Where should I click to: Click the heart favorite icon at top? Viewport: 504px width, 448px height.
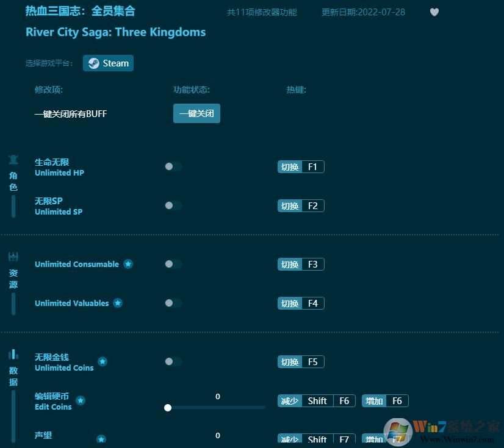pos(434,12)
